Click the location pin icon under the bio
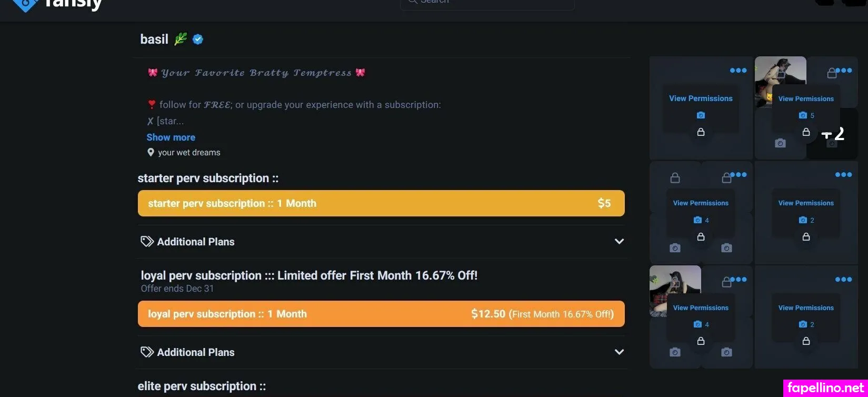Image resolution: width=868 pixels, height=397 pixels. coord(151,153)
